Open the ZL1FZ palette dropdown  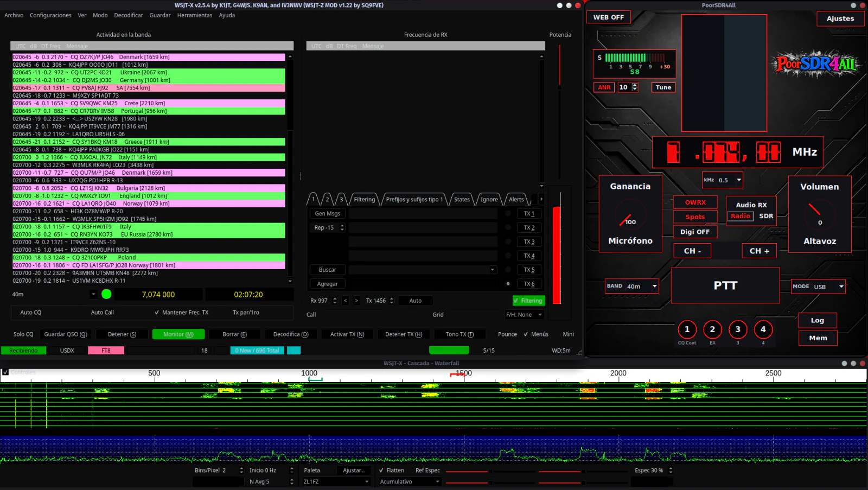pyautogui.click(x=336, y=482)
